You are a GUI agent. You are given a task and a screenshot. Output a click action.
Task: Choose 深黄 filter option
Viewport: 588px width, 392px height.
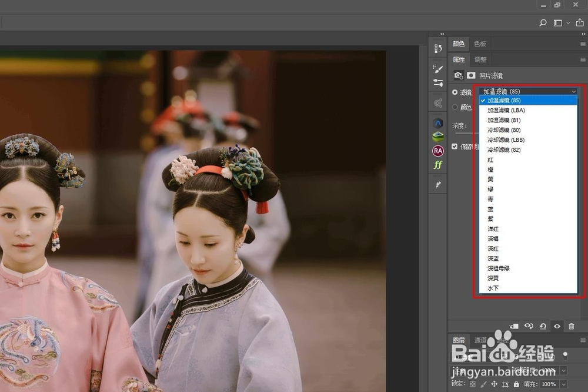click(528, 278)
